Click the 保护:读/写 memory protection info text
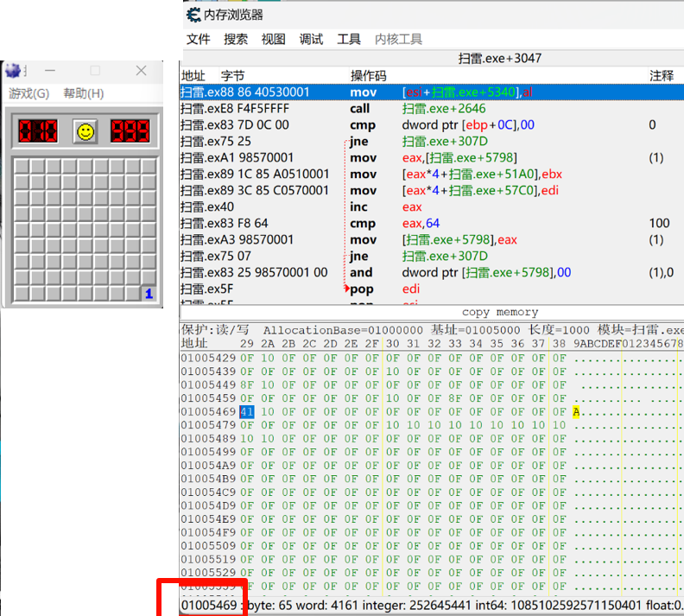 pyautogui.click(x=215, y=330)
